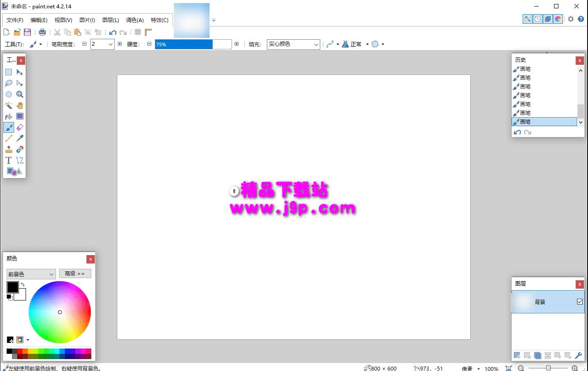
Task: Toggle the Tools window button
Action: (528, 19)
